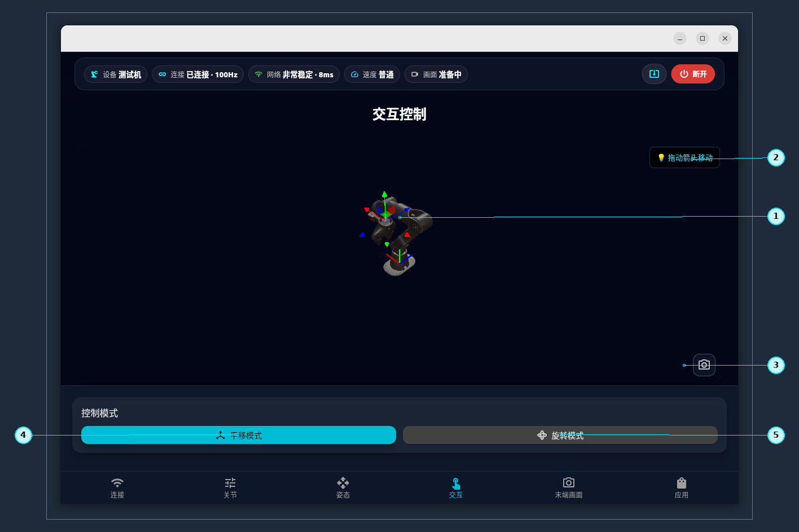This screenshot has height=532, width=799.
Task: Minimize the application window
Action: (680, 38)
